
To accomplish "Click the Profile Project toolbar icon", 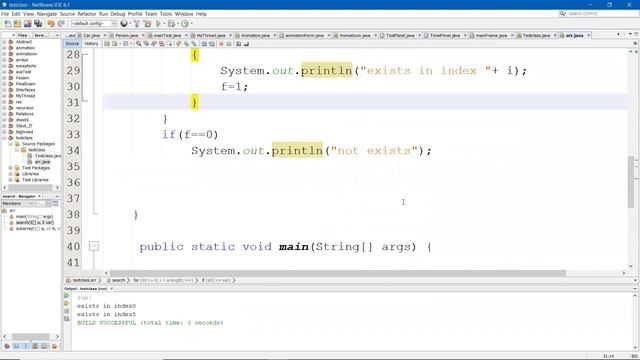I will point(185,24).
